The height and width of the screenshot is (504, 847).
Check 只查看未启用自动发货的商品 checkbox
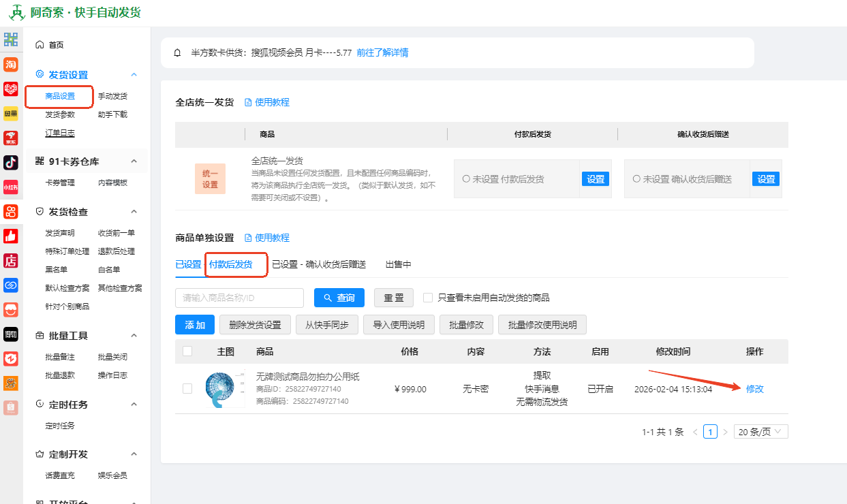pyautogui.click(x=428, y=298)
